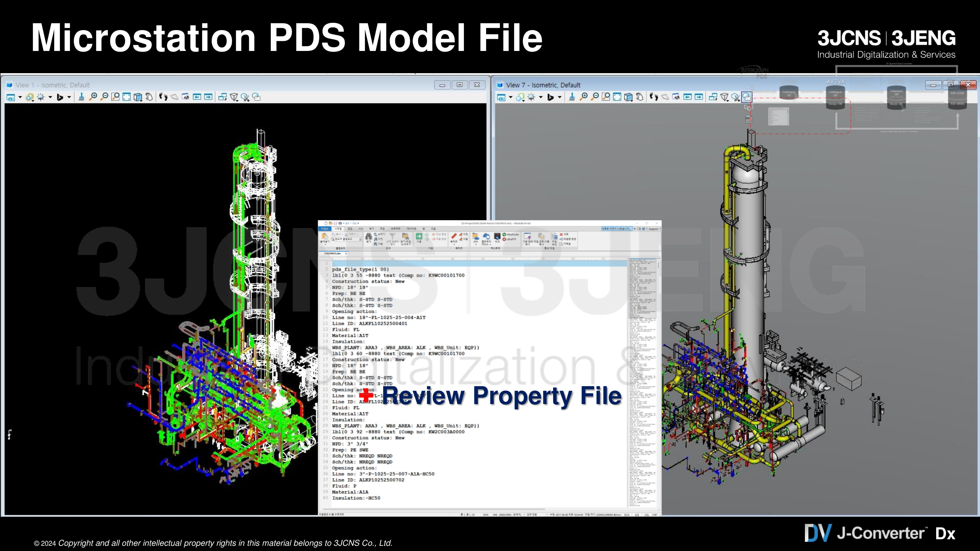Click 'Line ID: ALKFL10252500401' text line

tap(369, 324)
